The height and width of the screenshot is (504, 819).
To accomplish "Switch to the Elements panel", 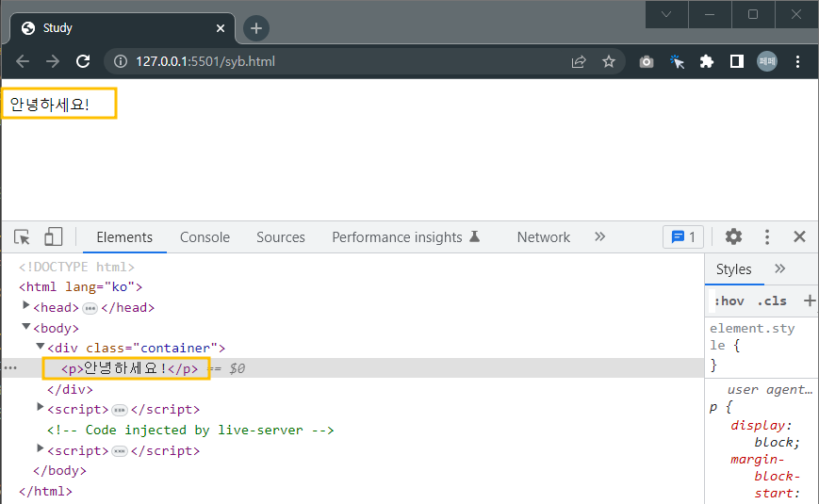I will 124,237.
